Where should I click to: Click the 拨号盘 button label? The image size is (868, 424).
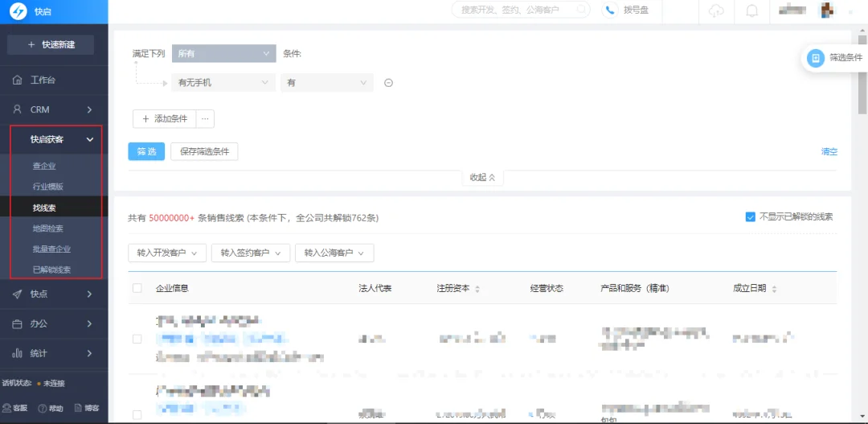coord(636,10)
